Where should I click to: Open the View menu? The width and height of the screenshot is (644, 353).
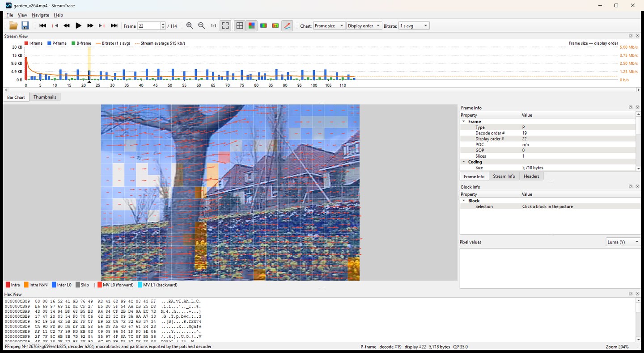[x=22, y=15]
